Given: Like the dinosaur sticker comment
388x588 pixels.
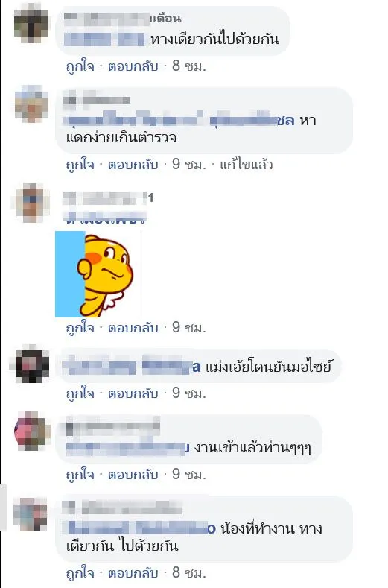Looking at the screenshot, I should [x=80, y=328].
